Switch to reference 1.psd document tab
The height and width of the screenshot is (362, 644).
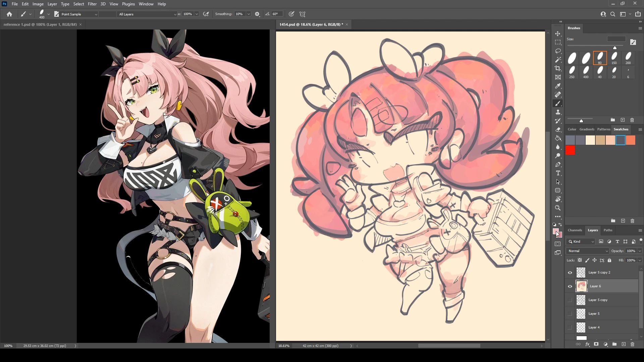(40, 24)
